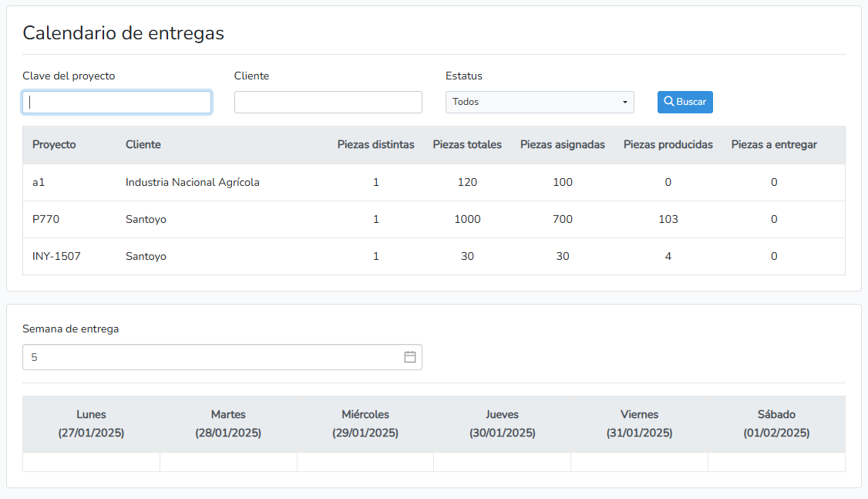This screenshot has width=868, height=499.
Task: Select project row P770
Action: click(45, 220)
